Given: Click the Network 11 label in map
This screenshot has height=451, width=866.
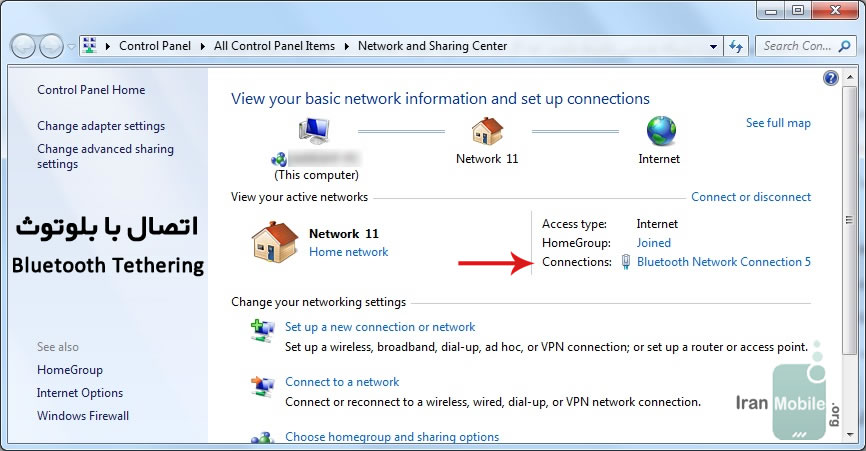Looking at the screenshot, I should coord(487,159).
